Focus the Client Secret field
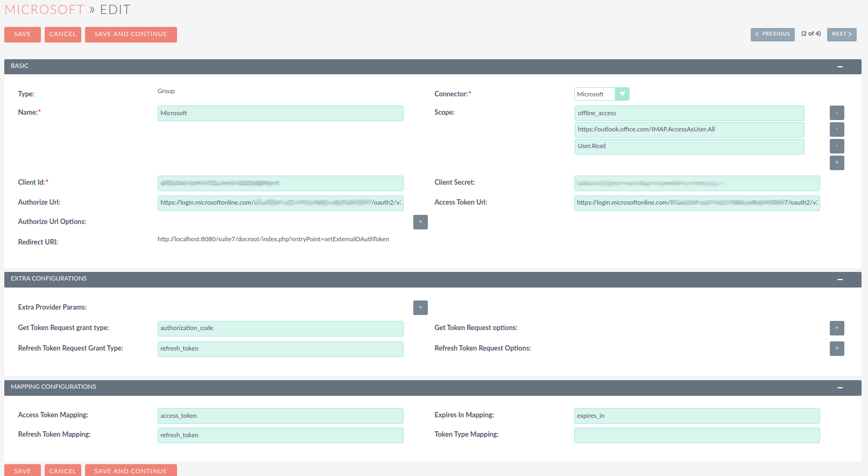 click(697, 183)
